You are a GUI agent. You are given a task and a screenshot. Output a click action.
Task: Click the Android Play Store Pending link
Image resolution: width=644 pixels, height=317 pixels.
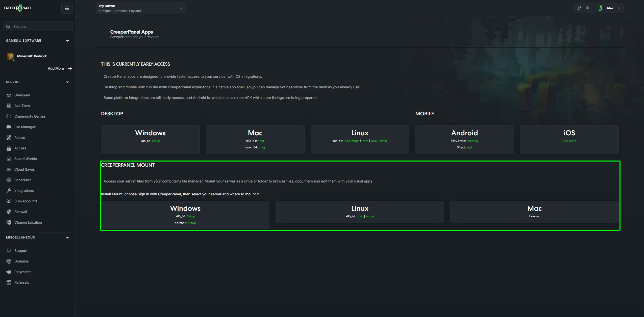pyautogui.click(x=472, y=141)
